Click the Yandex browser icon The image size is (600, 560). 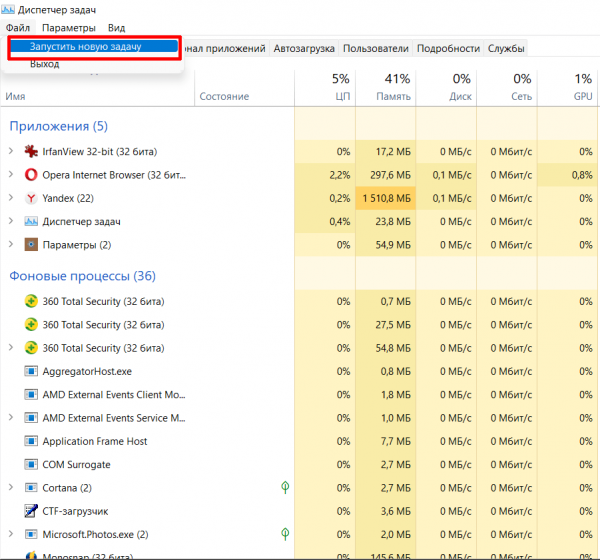coord(31,198)
